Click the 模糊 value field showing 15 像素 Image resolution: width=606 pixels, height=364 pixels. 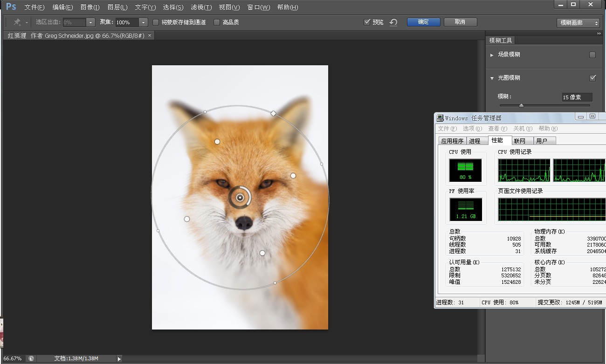point(577,97)
